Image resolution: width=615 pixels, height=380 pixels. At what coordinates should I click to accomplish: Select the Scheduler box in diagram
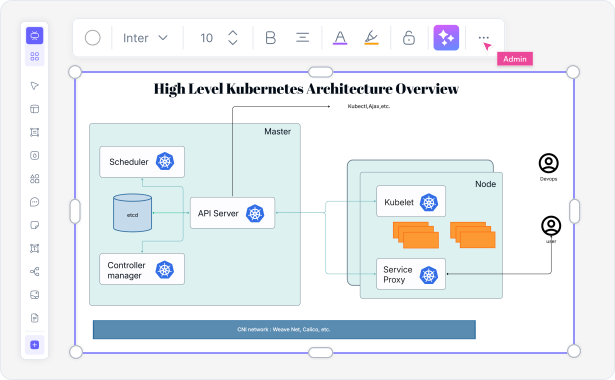click(142, 162)
